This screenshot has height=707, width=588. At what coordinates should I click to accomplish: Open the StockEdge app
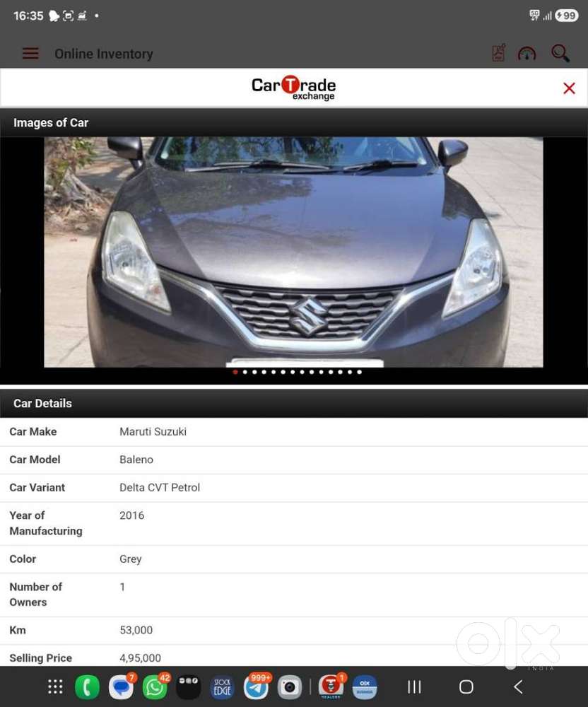[x=223, y=686]
